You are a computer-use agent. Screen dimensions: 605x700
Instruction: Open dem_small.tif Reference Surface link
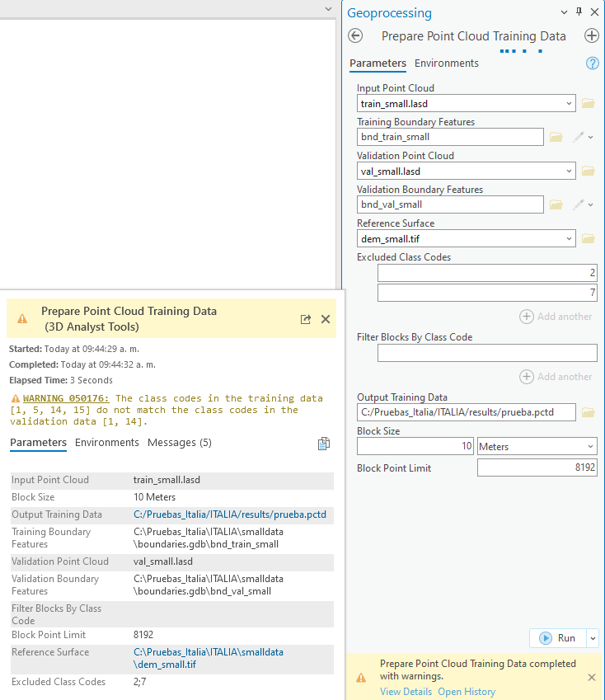coord(209,658)
